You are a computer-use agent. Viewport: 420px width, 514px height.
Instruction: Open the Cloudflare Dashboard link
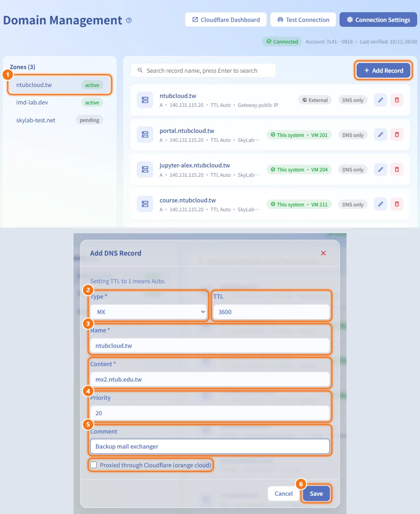pos(226,20)
